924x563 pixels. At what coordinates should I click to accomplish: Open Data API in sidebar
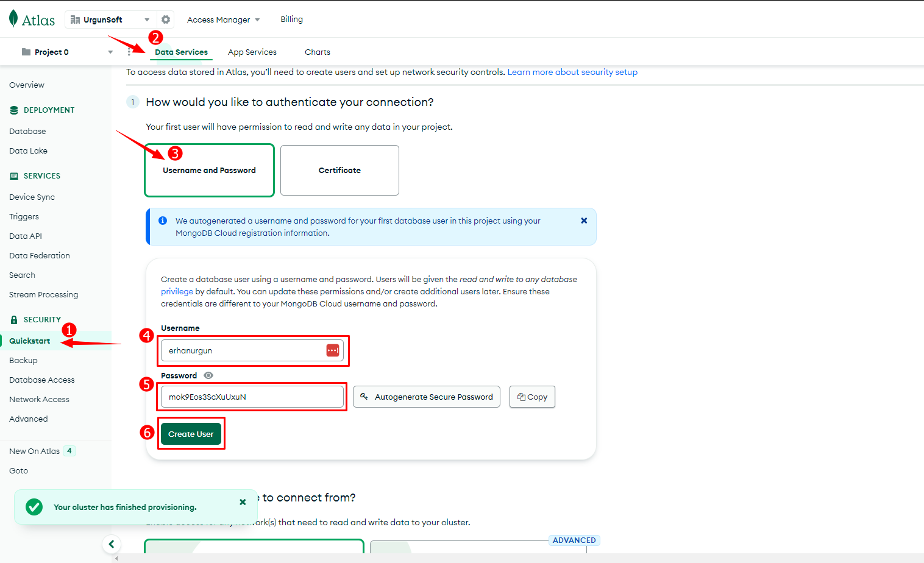click(26, 236)
